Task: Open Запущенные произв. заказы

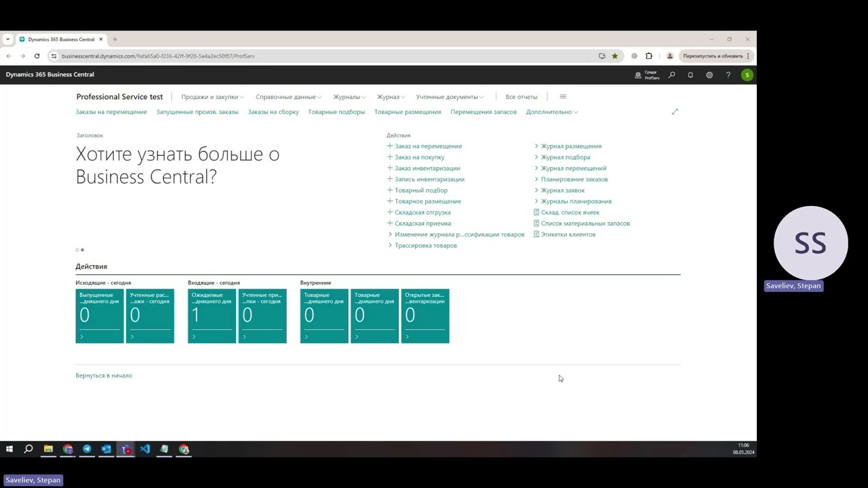Action: click(x=197, y=112)
